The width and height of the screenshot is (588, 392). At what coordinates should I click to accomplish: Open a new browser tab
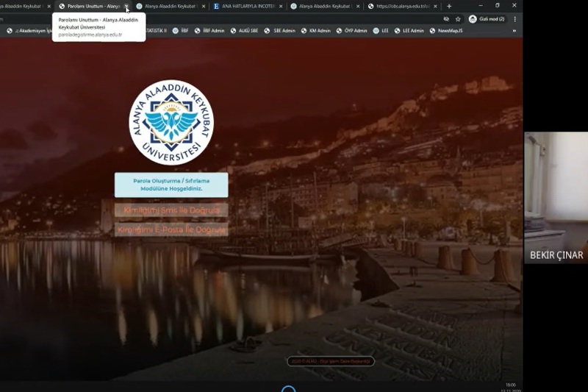(x=449, y=7)
